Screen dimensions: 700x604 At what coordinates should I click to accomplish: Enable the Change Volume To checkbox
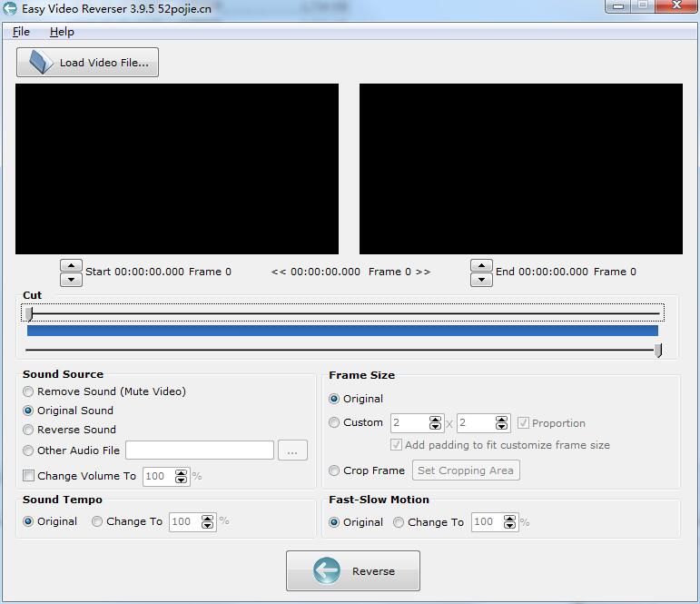(29, 476)
